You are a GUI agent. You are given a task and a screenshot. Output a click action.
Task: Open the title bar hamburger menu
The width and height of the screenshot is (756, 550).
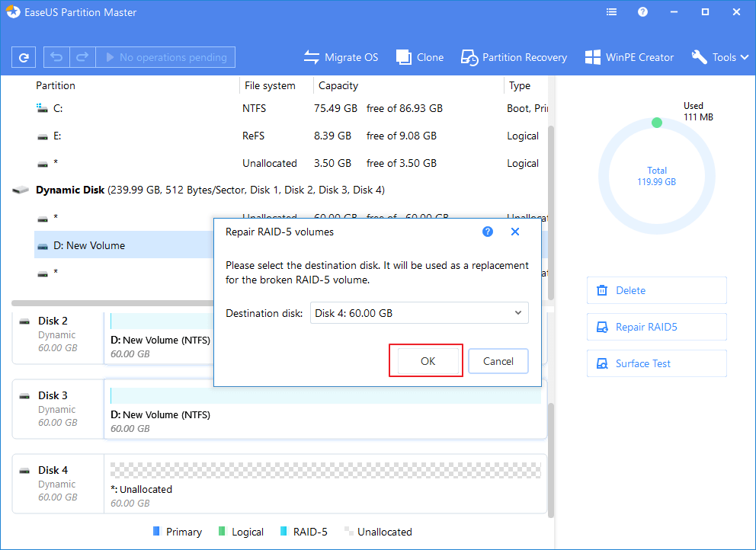click(x=611, y=12)
